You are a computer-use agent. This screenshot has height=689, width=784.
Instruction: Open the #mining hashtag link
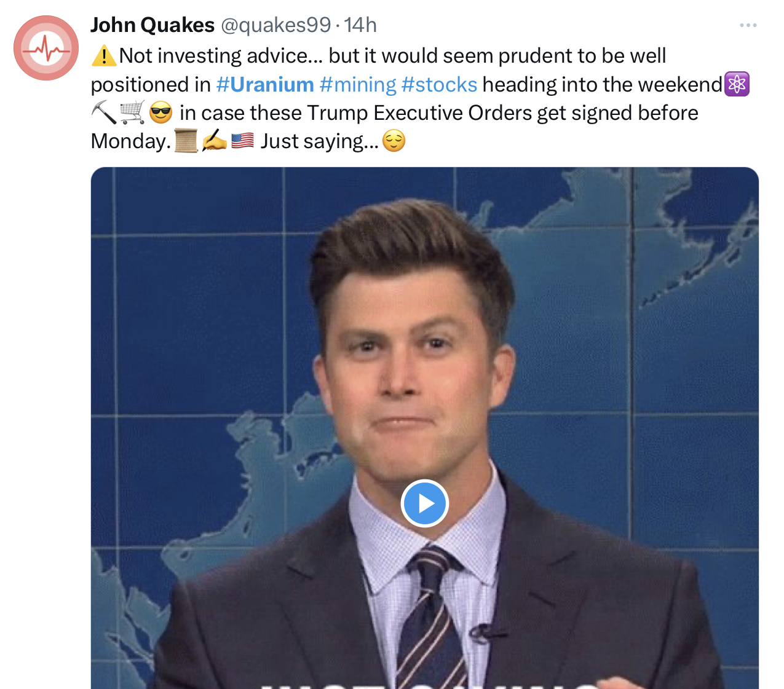click(358, 84)
